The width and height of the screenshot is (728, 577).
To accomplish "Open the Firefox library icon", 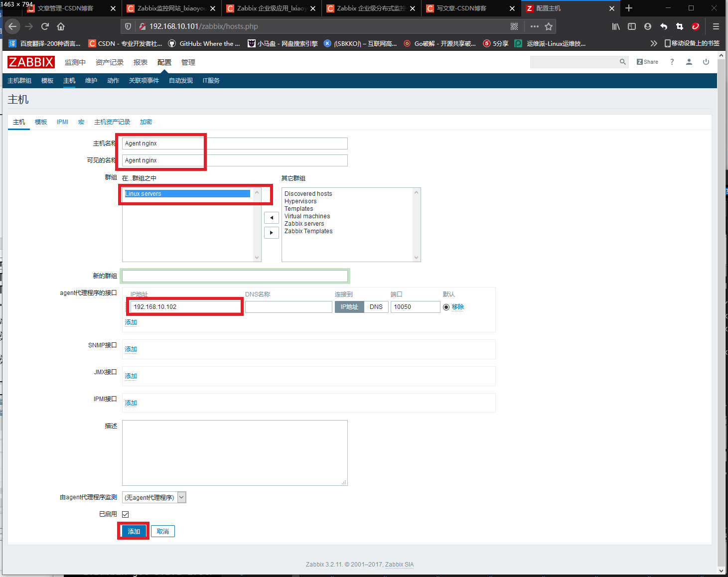I will click(x=616, y=26).
